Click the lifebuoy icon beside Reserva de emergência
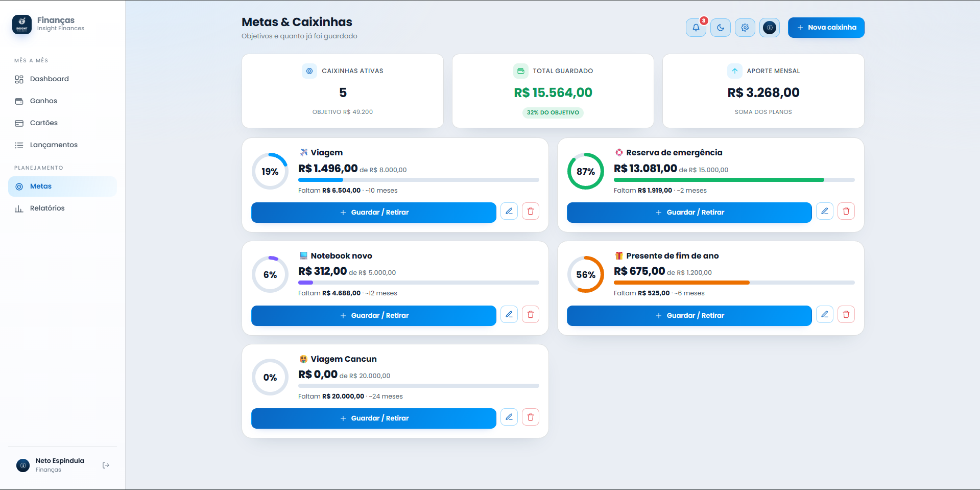The height and width of the screenshot is (490, 980). click(x=619, y=152)
